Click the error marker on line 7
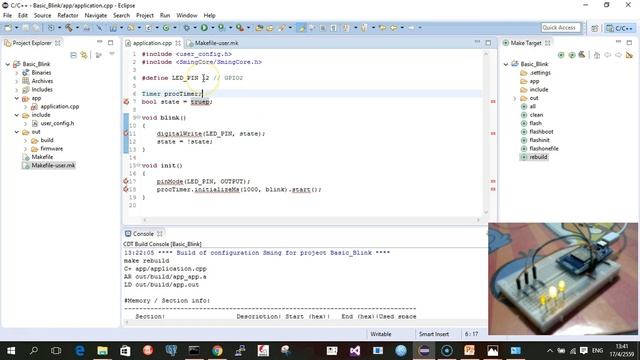This screenshot has width=640, height=360. click(126, 102)
